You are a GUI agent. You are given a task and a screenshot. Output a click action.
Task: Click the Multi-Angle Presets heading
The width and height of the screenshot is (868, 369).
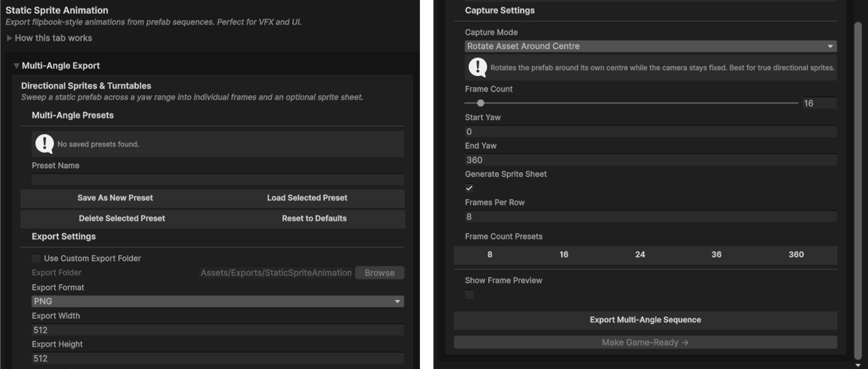click(x=73, y=115)
